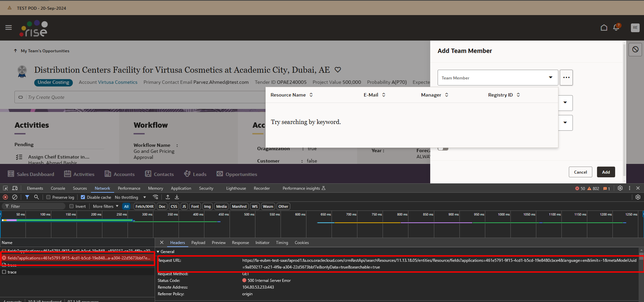Check the Invert filter checkbox

[x=71, y=206]
